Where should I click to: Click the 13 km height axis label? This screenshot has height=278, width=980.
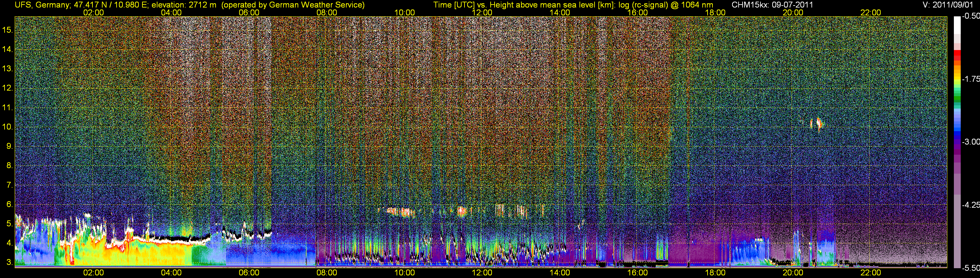(x=8, y=69)
